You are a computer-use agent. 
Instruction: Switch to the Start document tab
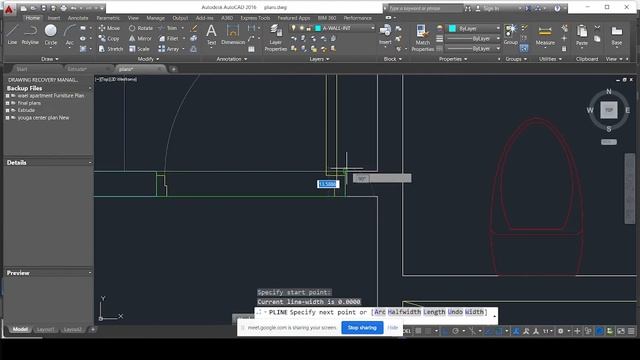(x=22, y=69)
